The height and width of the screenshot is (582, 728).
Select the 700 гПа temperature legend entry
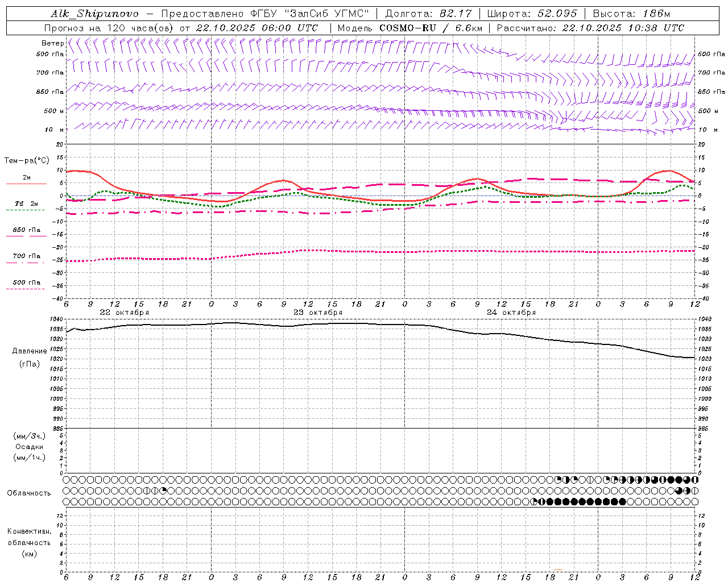tap(26, 256)
